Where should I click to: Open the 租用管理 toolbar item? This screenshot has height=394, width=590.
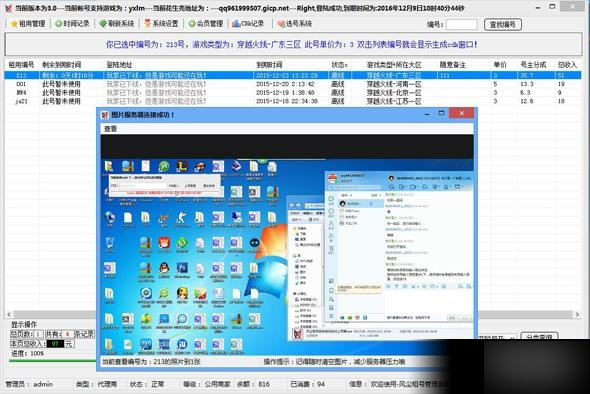[x=28, y=24]
